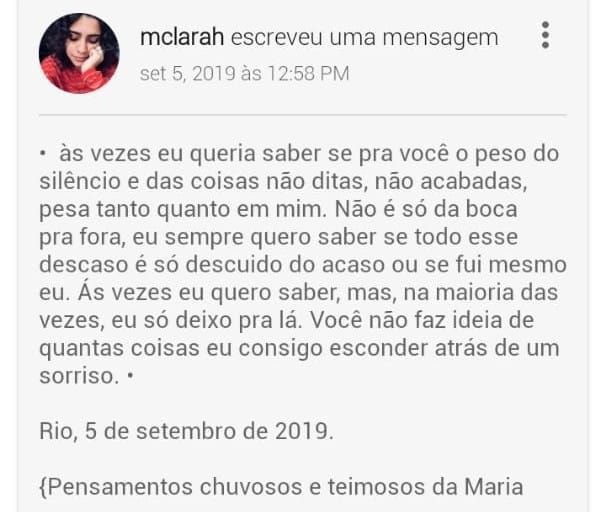The height and width of the screenshot is (512, 606).
Task: Click the word 'silêncio' in the message
Action: point(80,181)
